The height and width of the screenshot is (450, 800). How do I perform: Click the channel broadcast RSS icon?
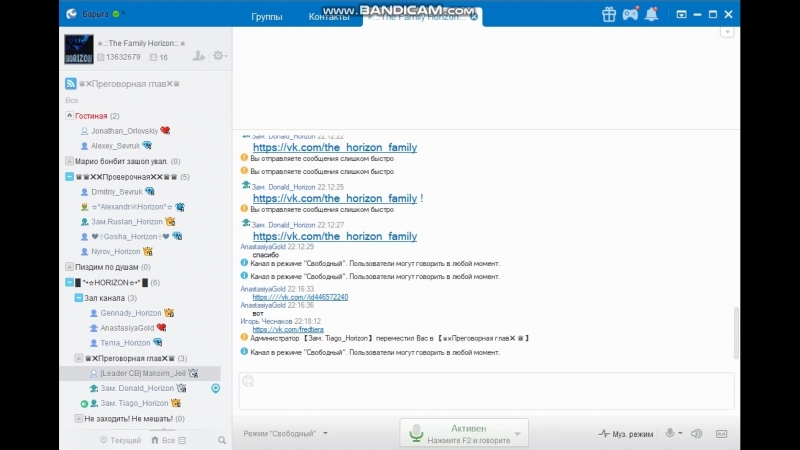70,84
